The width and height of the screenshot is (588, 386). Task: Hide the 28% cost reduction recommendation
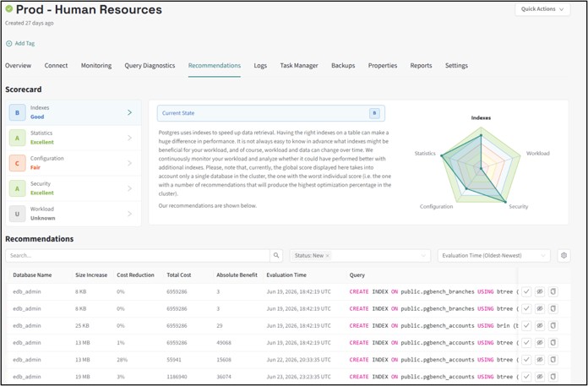pos(540,360)
